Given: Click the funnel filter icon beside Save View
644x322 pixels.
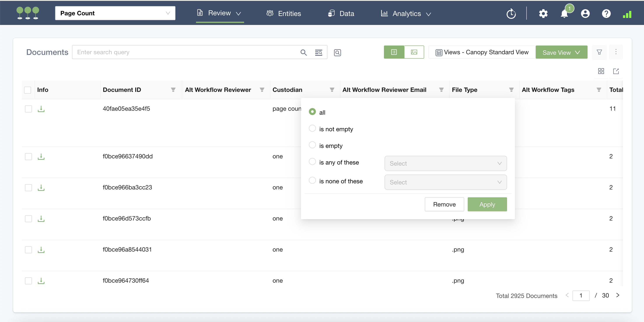Looking at the screenshot, I should [599, 52].
